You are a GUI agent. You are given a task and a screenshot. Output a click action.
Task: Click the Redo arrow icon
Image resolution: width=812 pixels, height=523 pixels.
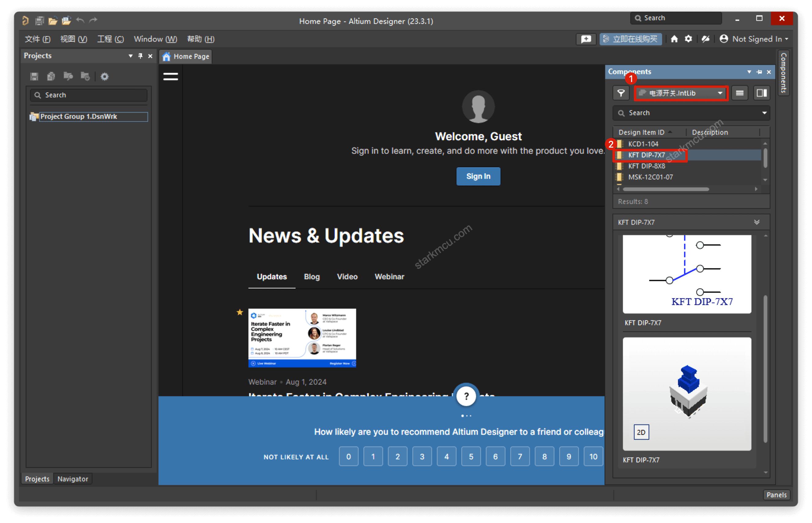click(x=93, y=21)
